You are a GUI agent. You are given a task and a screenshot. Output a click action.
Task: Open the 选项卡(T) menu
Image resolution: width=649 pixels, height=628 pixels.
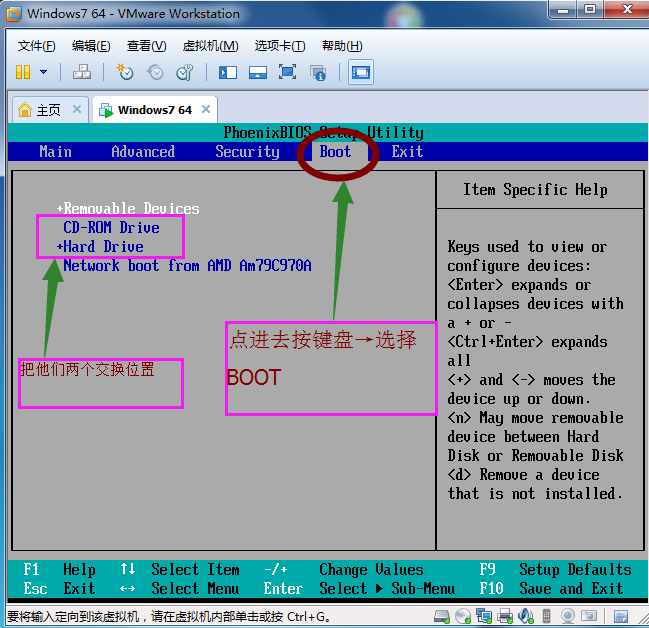[280, 46]
